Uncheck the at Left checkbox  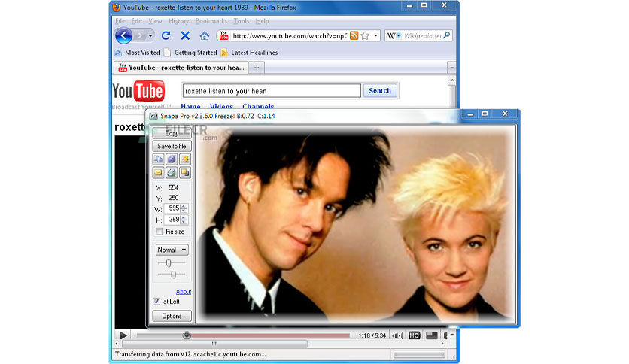coord(156,302)
